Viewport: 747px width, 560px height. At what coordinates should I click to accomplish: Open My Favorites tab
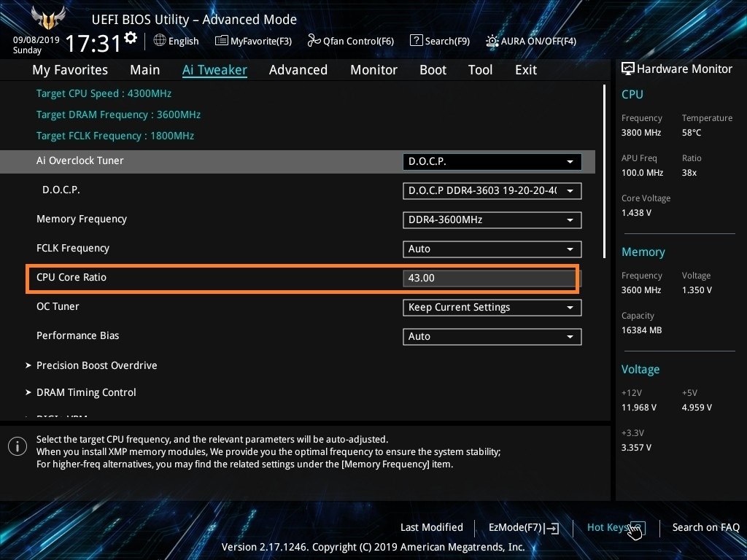click(70, 70)
